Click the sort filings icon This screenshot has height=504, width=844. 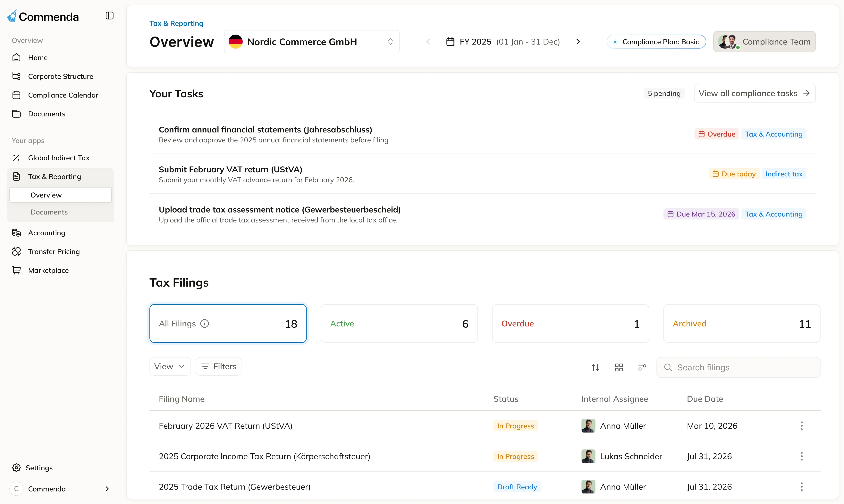click(x=595, y=367)
